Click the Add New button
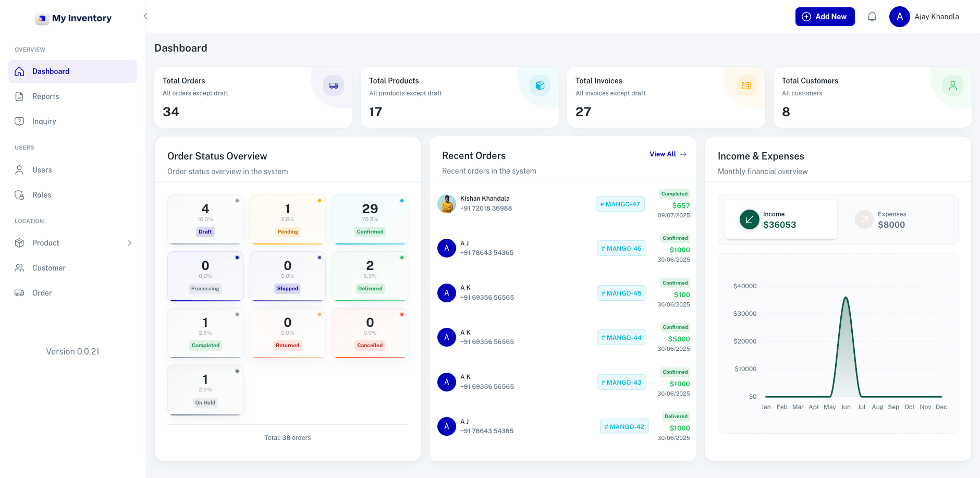Viewport: 980px width, 478px height. coord(825,17)
